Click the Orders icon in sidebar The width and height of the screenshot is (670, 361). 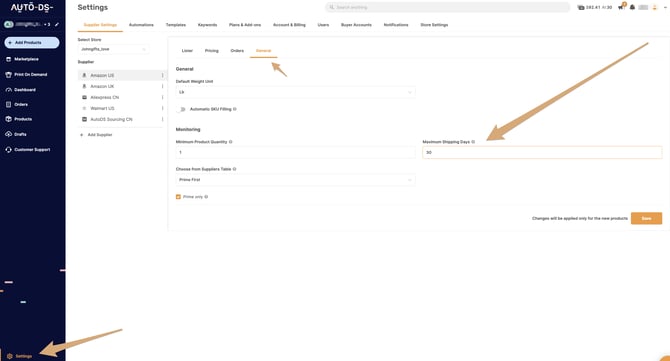[9, 104]
